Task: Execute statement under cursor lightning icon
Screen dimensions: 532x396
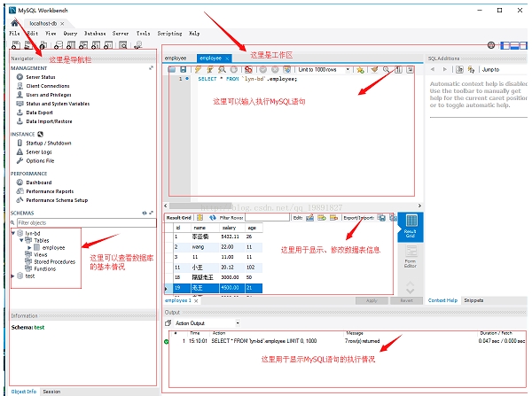Action: pos(210,69)
